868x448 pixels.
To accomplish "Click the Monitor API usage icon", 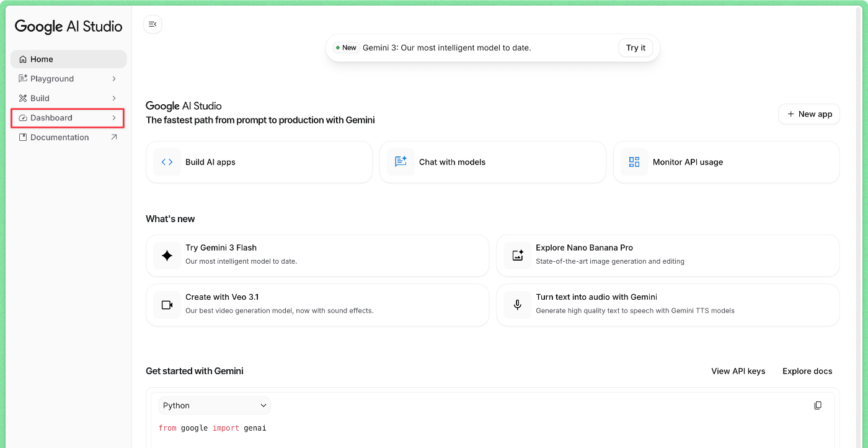I will pyautogui.click(x=634, y=161).
